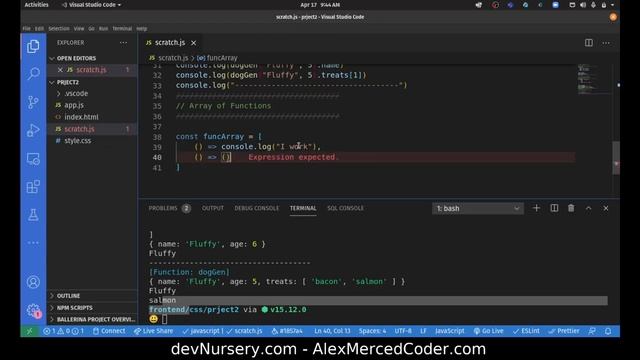Screen dimensions: 640x360
Task: Switch to the Debug Console tab
Action: click(256, 208)
